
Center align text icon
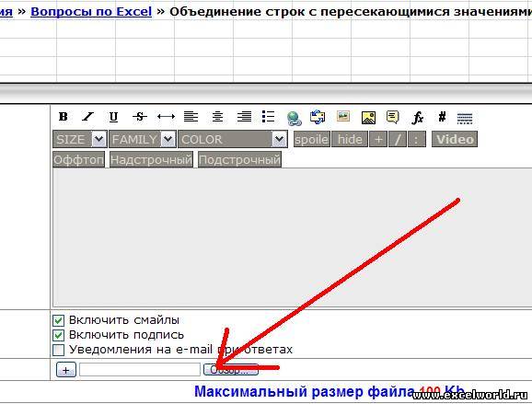[x=217, y=117]
